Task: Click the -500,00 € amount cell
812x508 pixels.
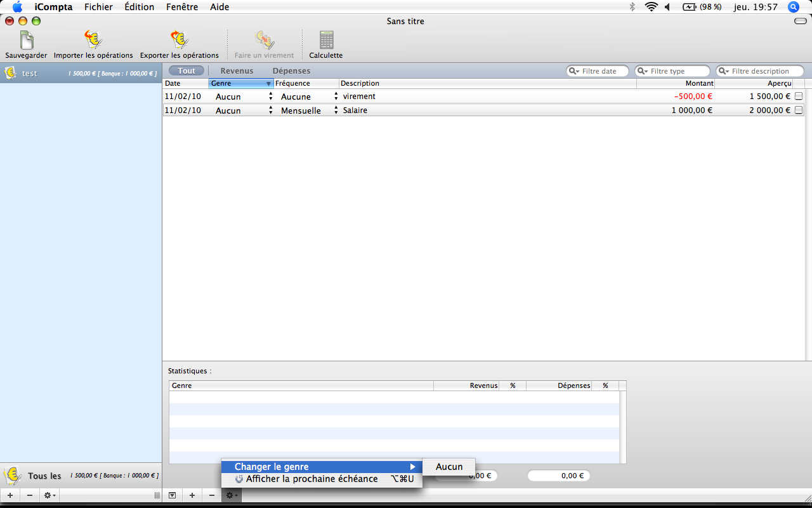Action: [693, 97]
